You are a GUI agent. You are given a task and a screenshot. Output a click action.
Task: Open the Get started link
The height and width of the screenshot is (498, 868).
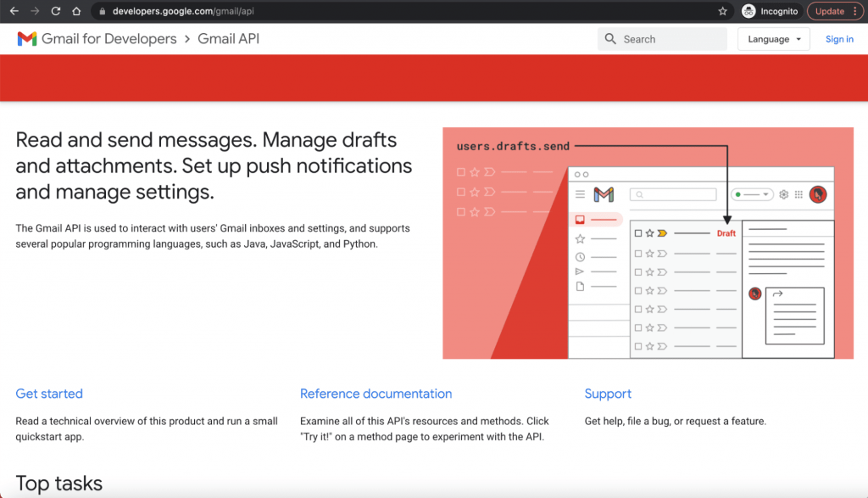point(49,394)
